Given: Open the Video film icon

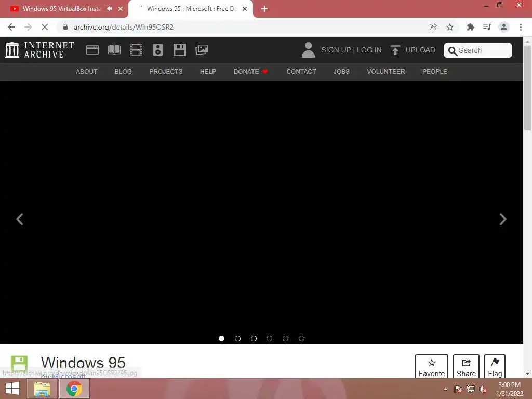Looking at the screenshot, I should click(x=136, y=50).
